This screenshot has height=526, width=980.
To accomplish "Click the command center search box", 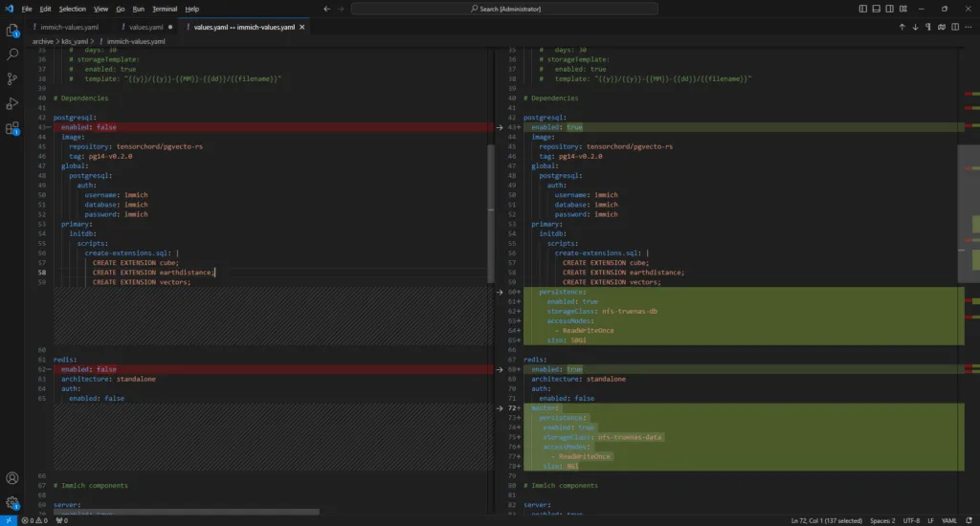I will point(509,9).
